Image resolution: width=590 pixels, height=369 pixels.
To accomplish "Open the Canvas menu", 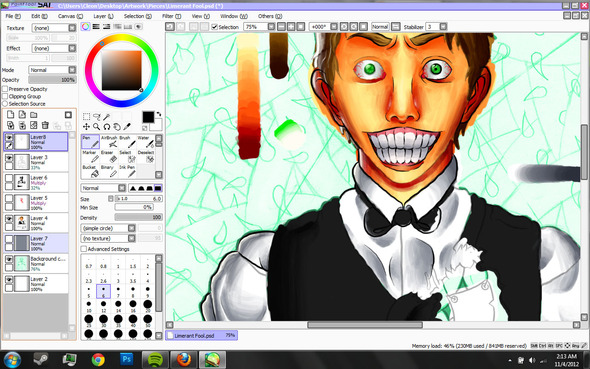I will pyautogui.click(x=70, y=16).
